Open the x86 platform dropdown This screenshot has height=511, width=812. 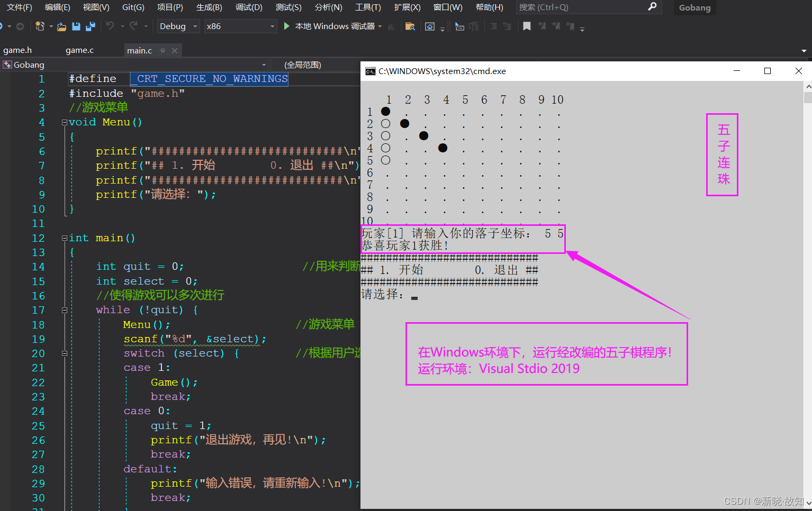tap(240, 26)
